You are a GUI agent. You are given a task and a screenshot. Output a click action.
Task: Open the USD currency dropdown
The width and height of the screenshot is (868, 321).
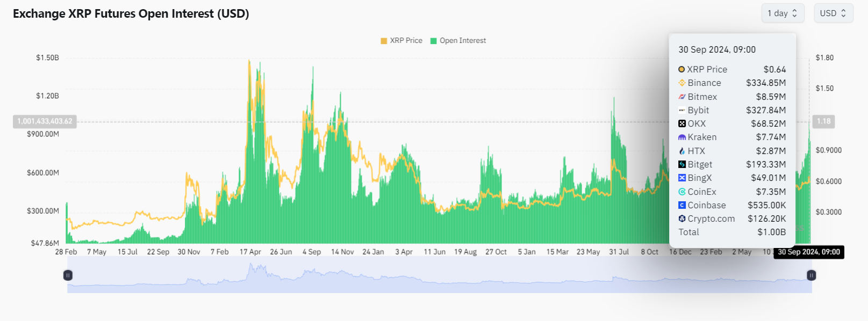pyautogui.click(x=834, y=13)
